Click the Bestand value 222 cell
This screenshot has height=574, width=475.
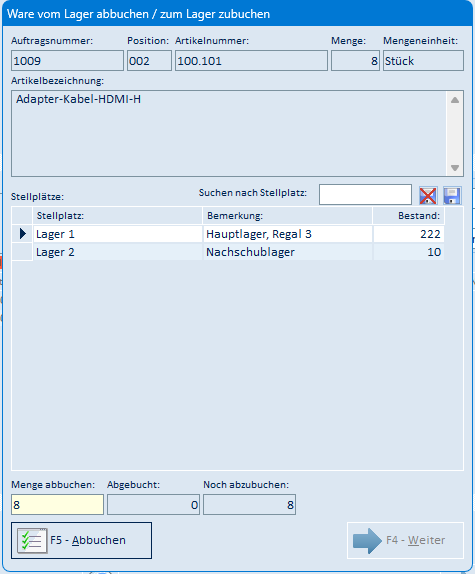pos(408,234)
